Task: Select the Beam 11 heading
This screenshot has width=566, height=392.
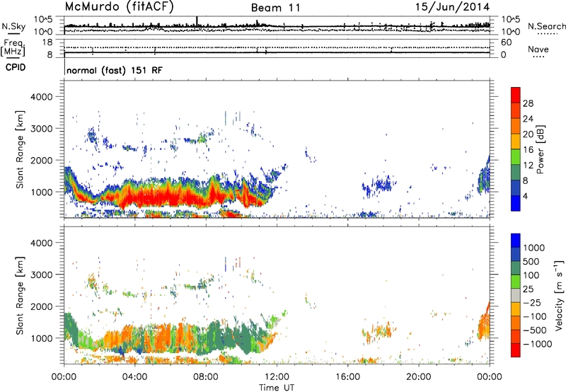Action: (x=276, y=8)
